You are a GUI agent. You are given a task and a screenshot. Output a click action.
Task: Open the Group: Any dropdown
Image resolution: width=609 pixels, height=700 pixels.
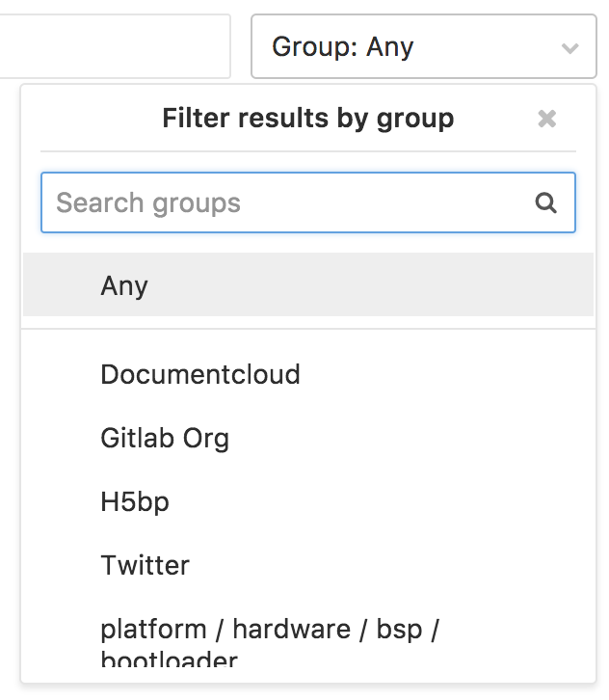point(424,46)
